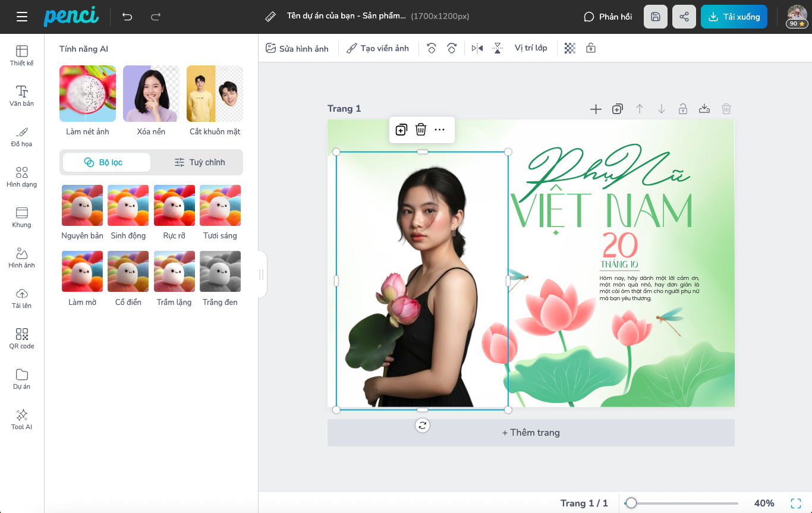This screenshot has height=513, width=812.
Task: Open the QR code sidebar tool
Action: click(x=22, y=338)
